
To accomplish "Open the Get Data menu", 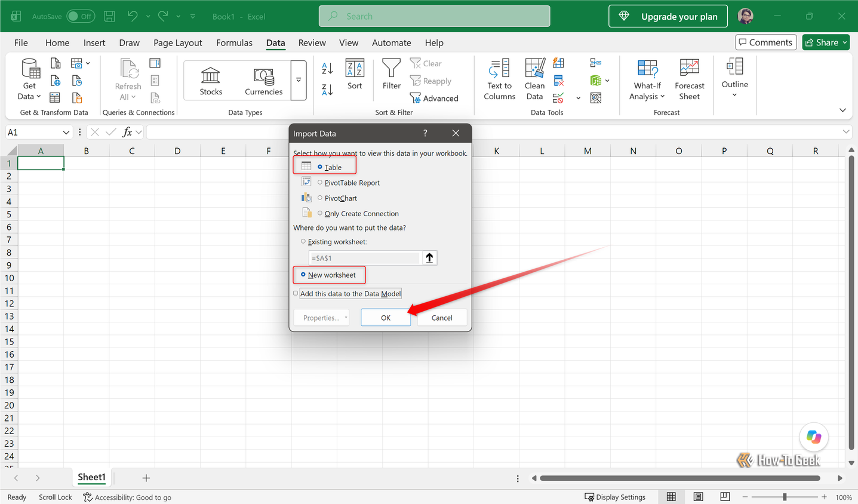I will pos(29,79).
